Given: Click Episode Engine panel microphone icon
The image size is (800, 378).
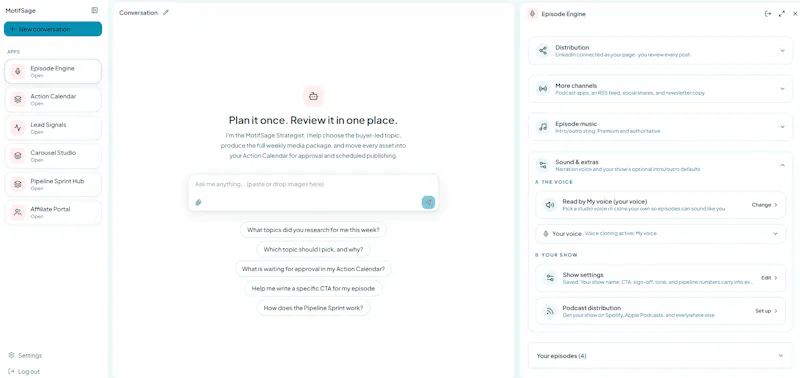Looking at the screenshot, I should (x=533, y=14).
